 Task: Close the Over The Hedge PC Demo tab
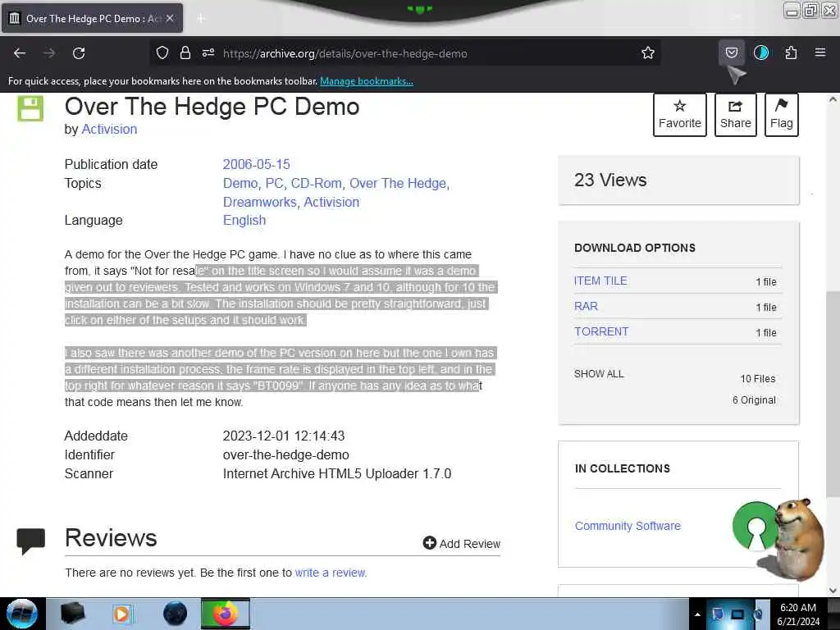(x=169, y=18)
